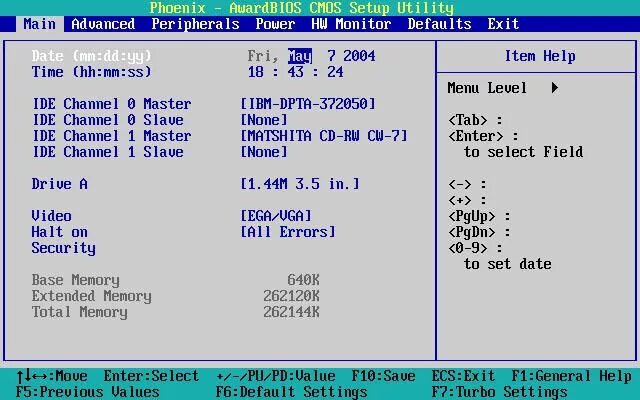Click the arrow keys Move hint
Viewport: 640px width, 400px height.
coord(51,376)
